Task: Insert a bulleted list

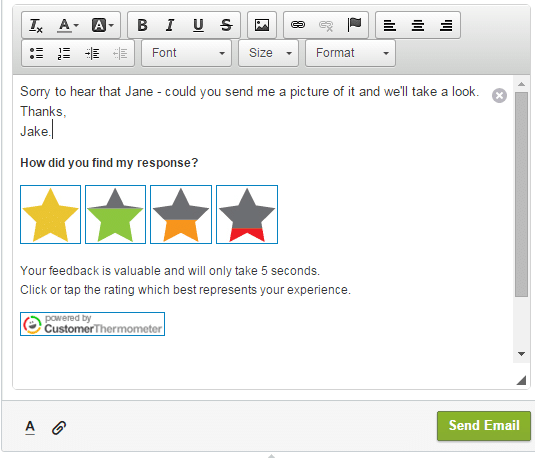Action: 36,53
